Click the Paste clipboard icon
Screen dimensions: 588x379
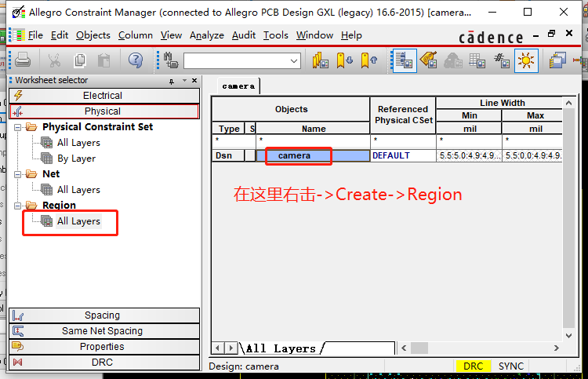tap(103, 60)
